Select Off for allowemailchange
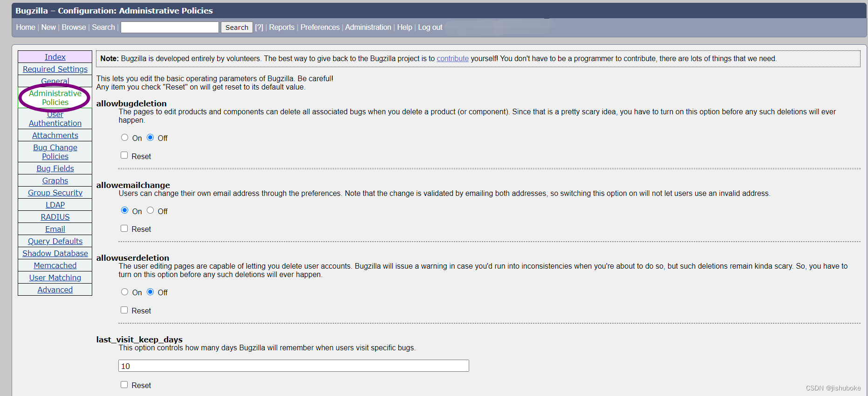 click(150, 210)
